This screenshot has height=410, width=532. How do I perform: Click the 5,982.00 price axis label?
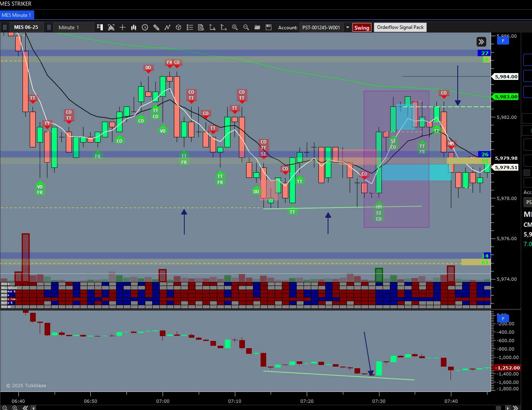pyautogui.click(x=507, y=117)
